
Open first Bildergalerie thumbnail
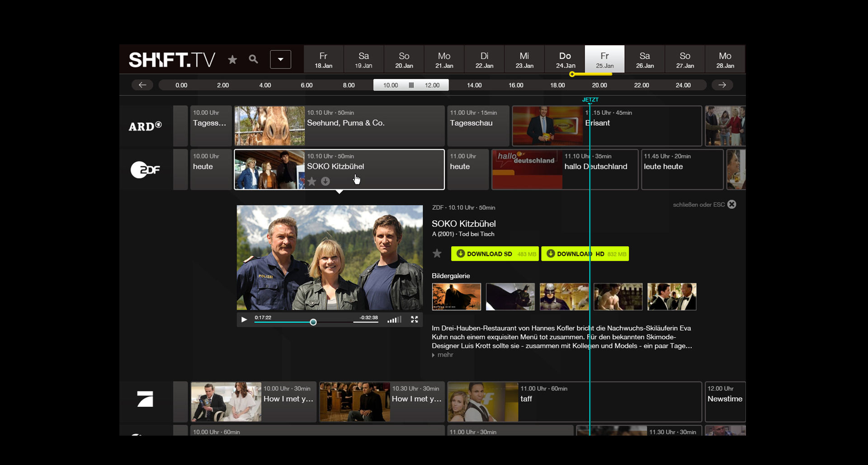point(457,296)
